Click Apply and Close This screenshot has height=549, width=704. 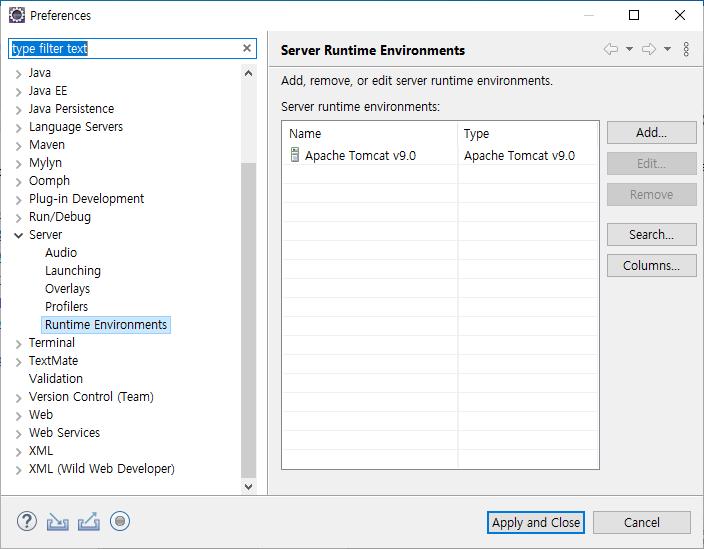point(536,523)
